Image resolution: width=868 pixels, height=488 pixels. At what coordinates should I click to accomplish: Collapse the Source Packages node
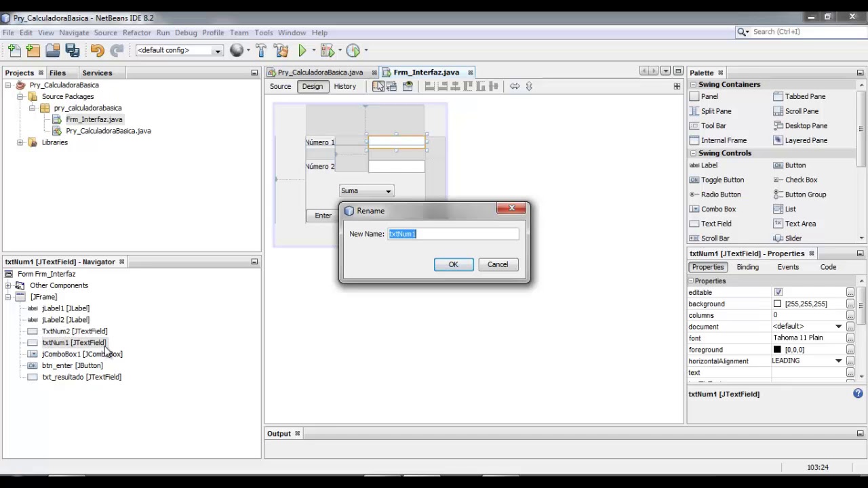click(20, 96)
